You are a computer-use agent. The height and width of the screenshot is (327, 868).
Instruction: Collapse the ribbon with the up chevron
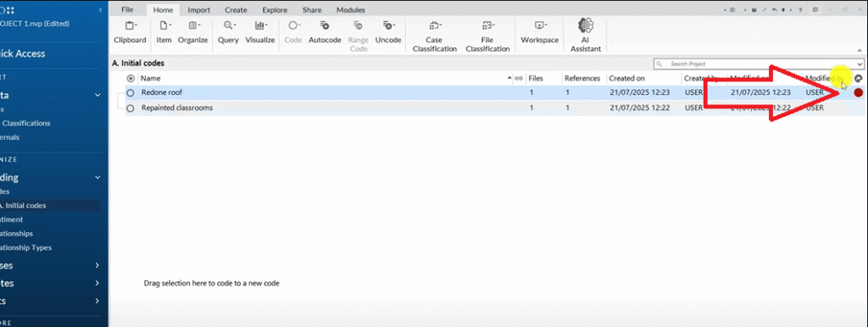coord(860,51)
